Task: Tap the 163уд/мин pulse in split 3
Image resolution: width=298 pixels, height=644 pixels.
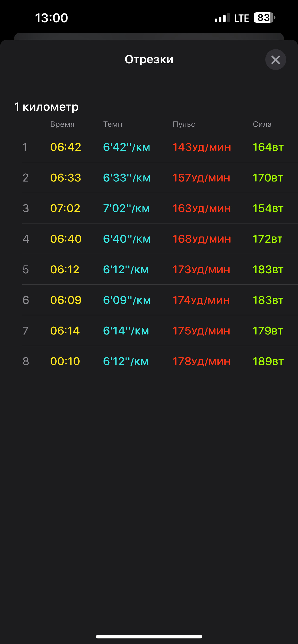Action: [x=202, y=208]
